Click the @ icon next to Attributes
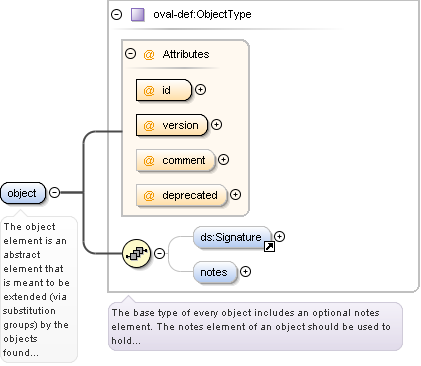Screen dimensions: 421x366 point(149,54)
